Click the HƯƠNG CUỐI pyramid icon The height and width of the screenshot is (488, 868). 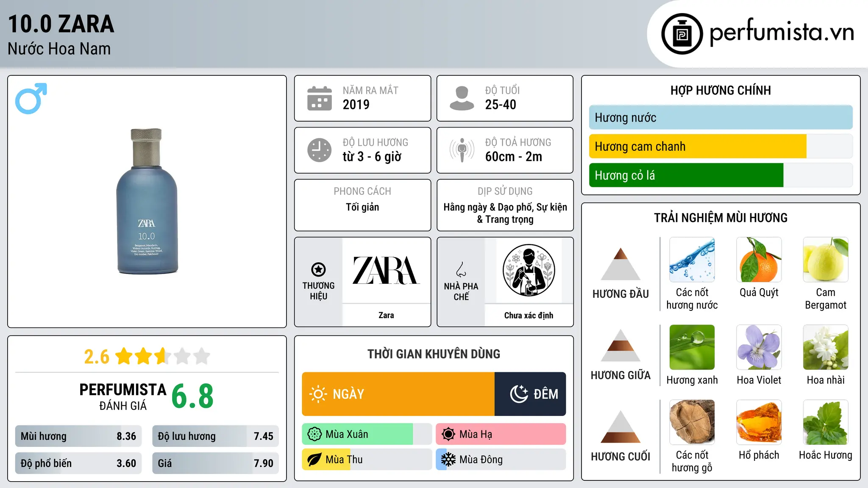(620, 427)
